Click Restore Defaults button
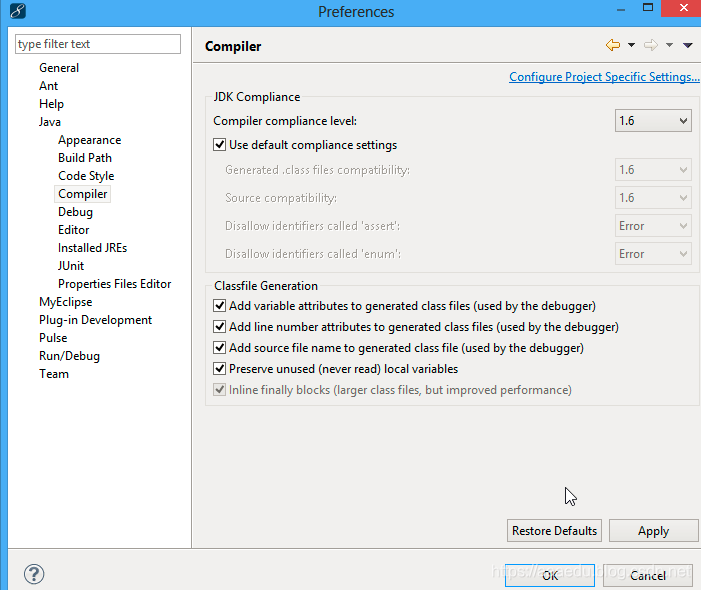Image resolution: width=701 pixels, height=590 pixels. click(554, 531)
